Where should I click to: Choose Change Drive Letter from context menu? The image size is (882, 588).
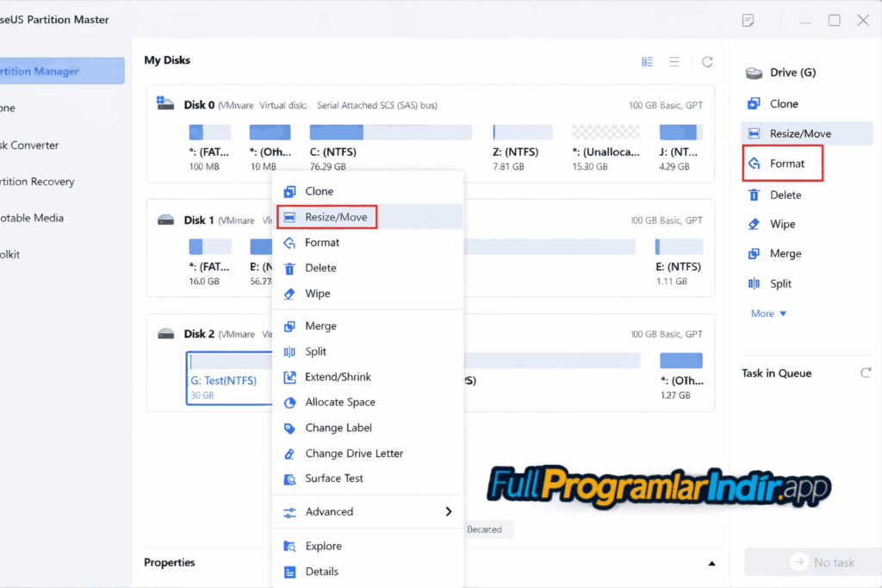353,453
